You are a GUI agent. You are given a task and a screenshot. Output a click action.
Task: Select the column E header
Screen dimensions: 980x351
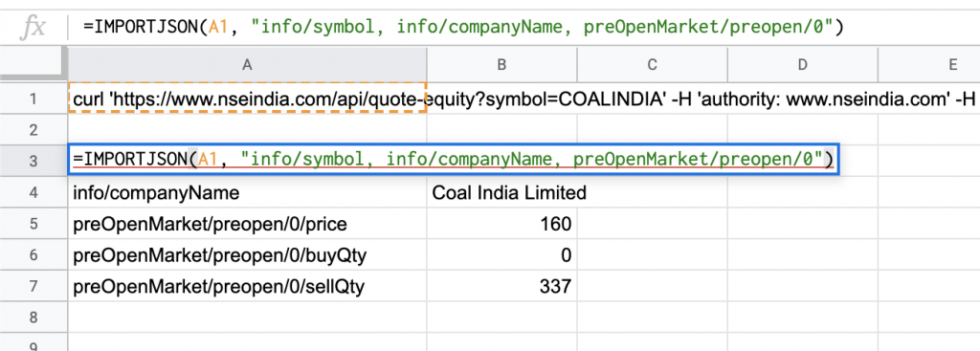coord(928,64)
